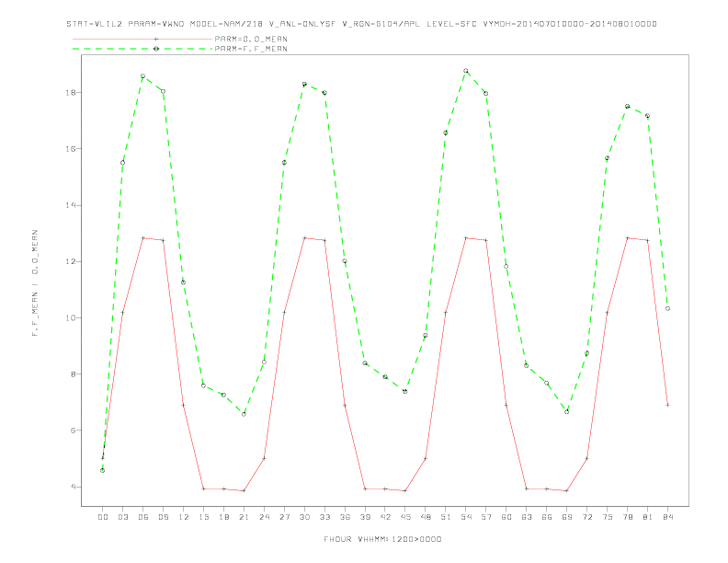
Task: Click the F.F_MEAN | O.O_MEAN y-axis label
Action: 35,283
